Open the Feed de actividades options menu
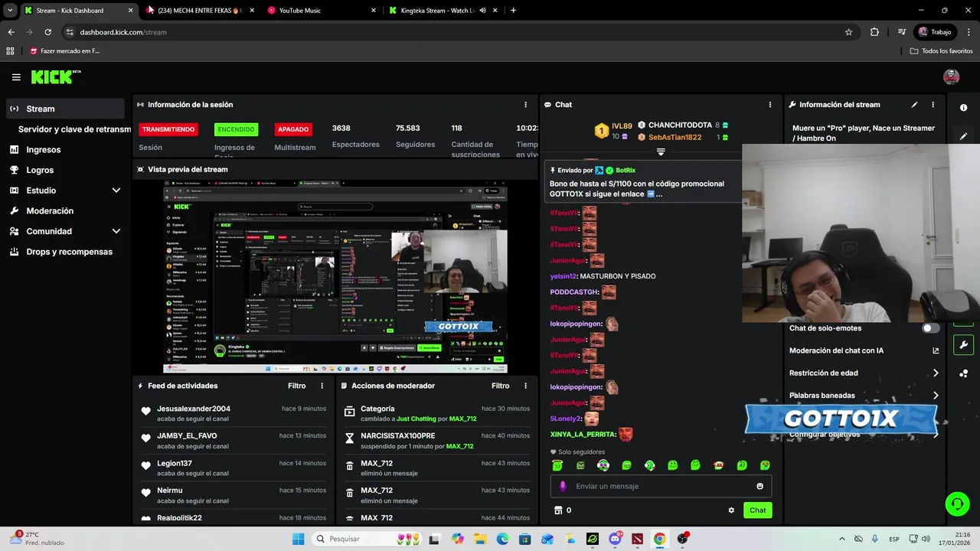The height and width of the screenshot is (551, 980). (322, 386)
